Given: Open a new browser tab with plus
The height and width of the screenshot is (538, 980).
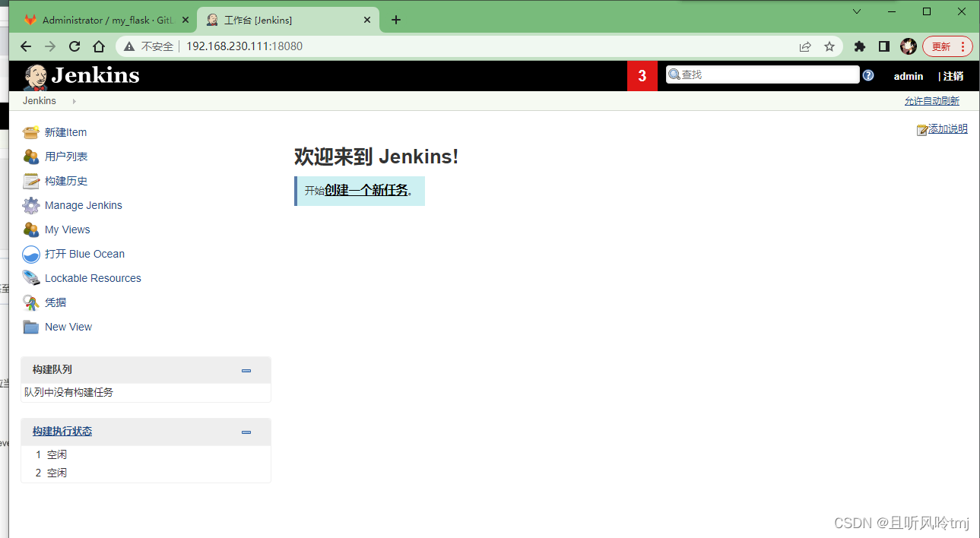Looking at the screenshot, I should [x=395, y=20].
